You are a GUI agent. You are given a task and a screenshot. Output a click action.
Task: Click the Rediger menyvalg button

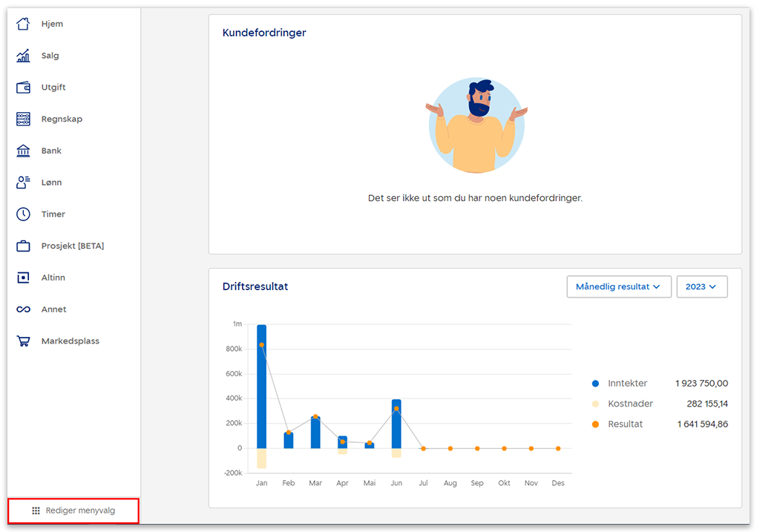click(x=73, y=510)
